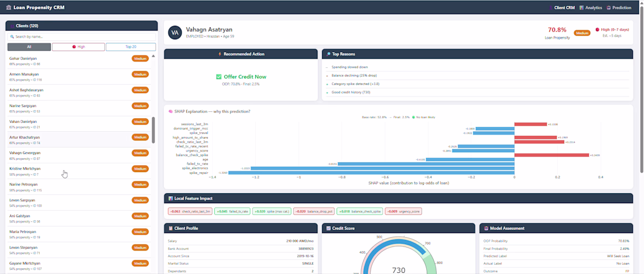Click the check_ratio_last_3m impact chip
The width and height of the screenshot is (644, 274).
click(190, 211)
